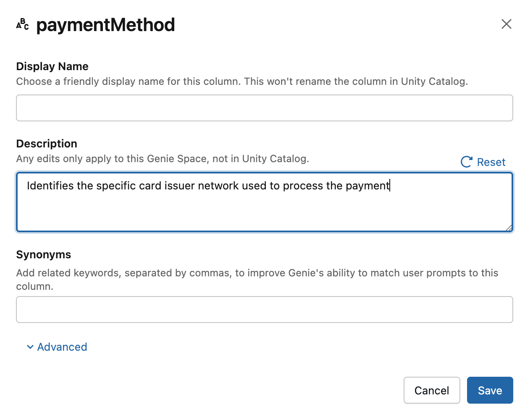Reset the description via Reset link
This screenshot has height=420, width=525.
point(491,162)
